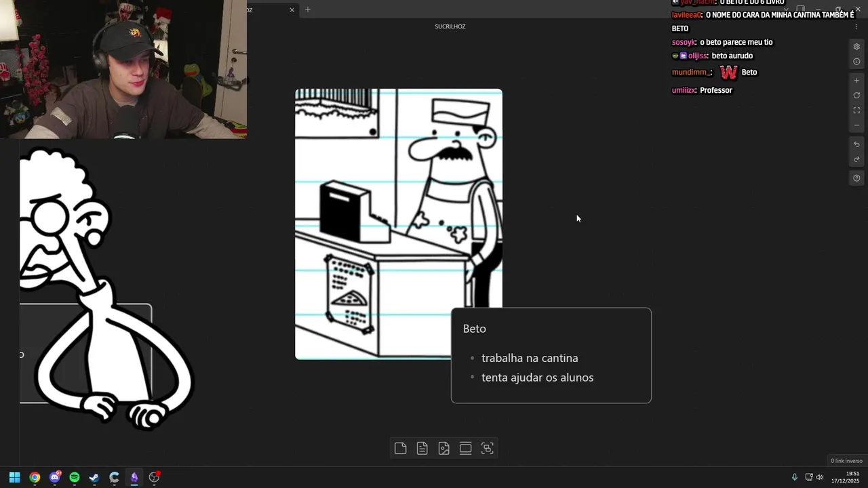This screenshot has height=488, width=868.
Task: Click the SUCRILHOZ title at top of canvas
Action: (450, 26)
